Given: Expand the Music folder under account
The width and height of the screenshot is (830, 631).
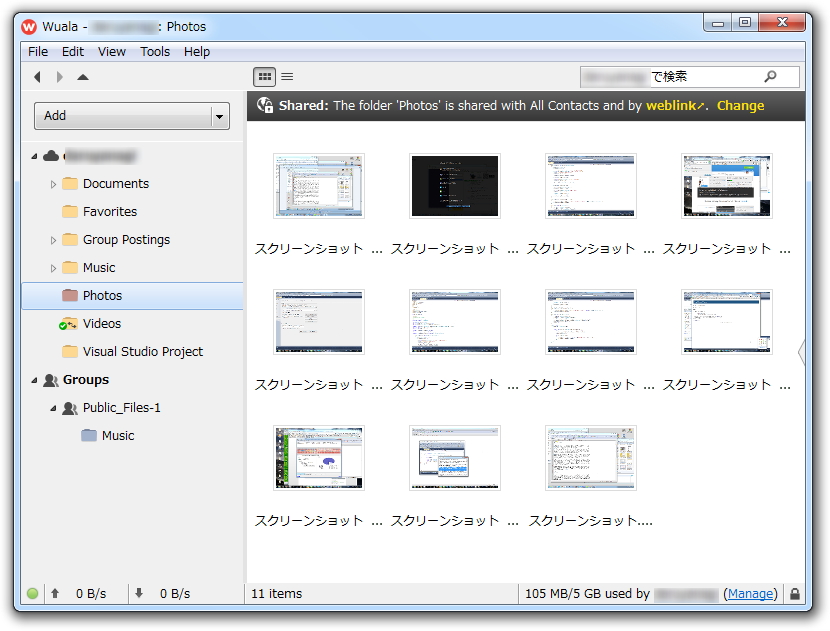Looking at the screenshot, I should [x=53, y=268].
